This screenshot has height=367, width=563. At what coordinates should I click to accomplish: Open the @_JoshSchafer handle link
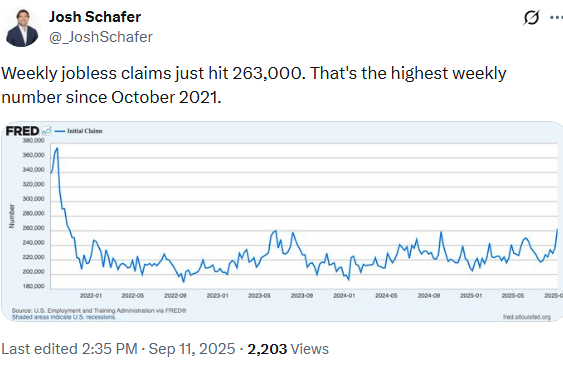click(101, 37)
